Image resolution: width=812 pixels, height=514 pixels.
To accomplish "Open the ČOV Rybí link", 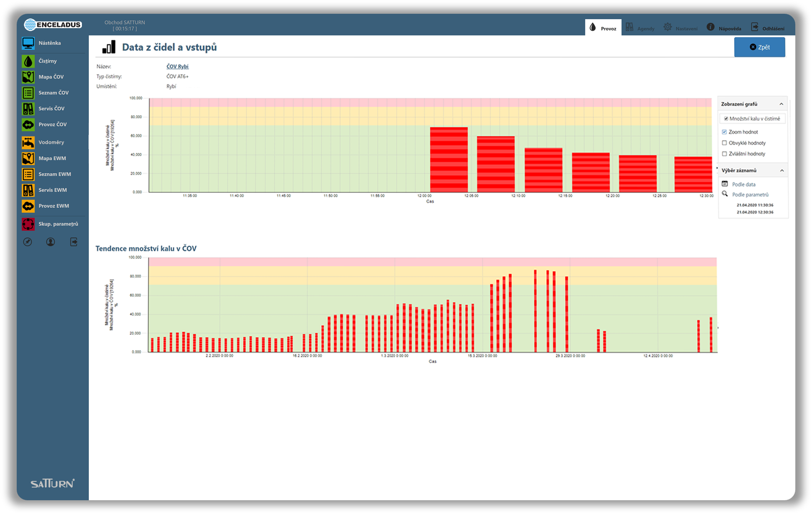I will [177, 66].
